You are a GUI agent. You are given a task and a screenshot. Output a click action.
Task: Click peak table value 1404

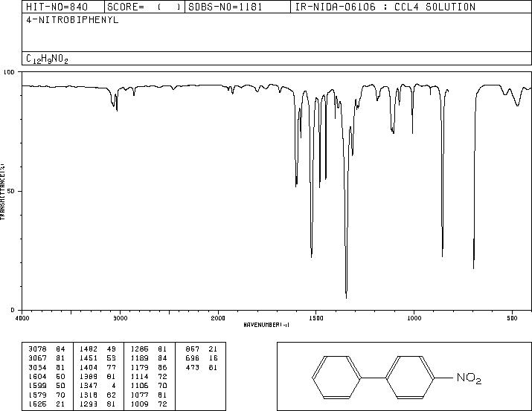[x=89, y=367]
